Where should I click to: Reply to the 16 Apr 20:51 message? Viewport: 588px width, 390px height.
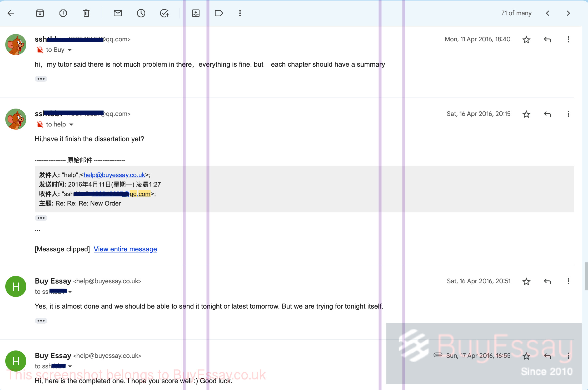(547, 281)
